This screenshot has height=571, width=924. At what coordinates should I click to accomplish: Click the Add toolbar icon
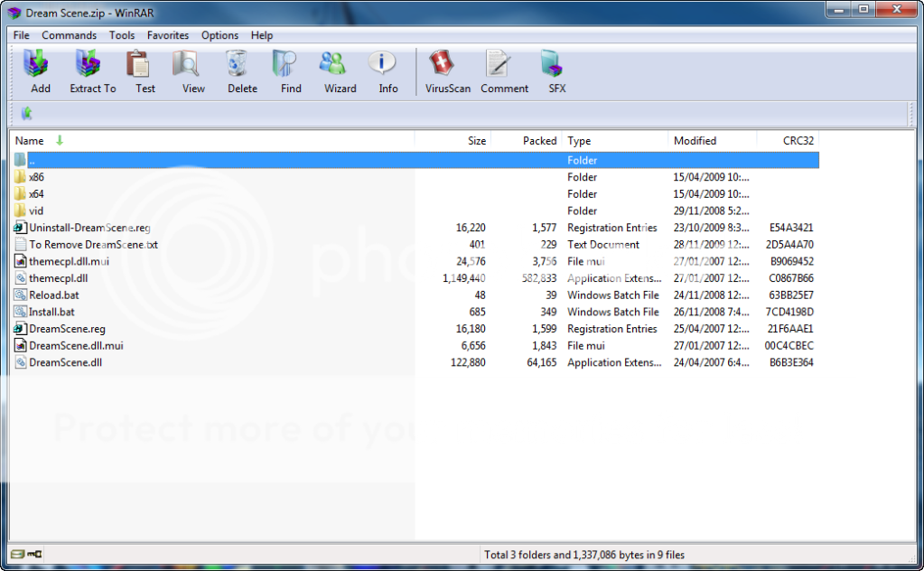click(x=36, y=64)
